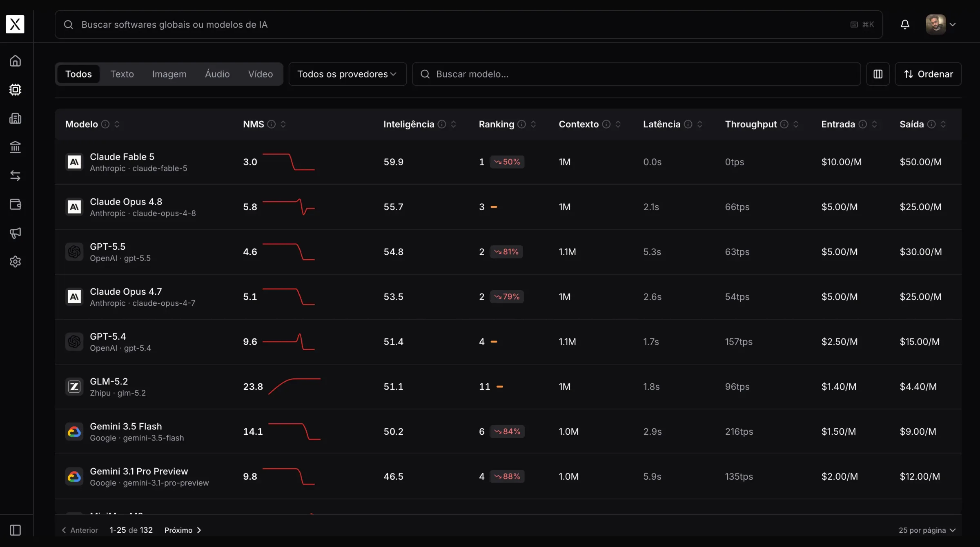The height and width of the screenshot is (547, 980).
Task: Switch to the Imagem tab
Action: pos(169,74)
